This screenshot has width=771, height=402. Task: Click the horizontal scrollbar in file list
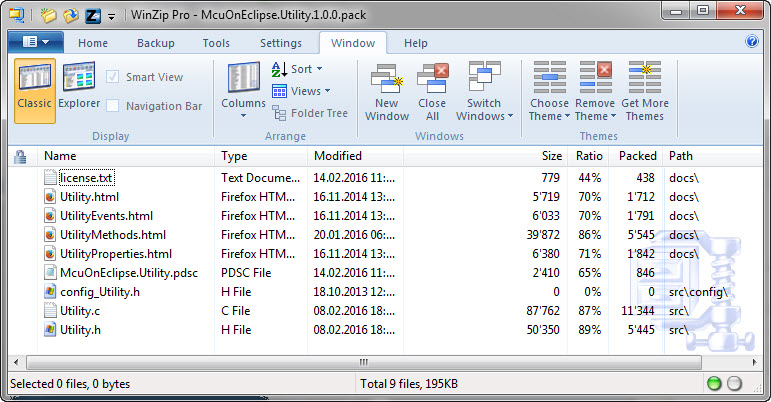(363, 361)
